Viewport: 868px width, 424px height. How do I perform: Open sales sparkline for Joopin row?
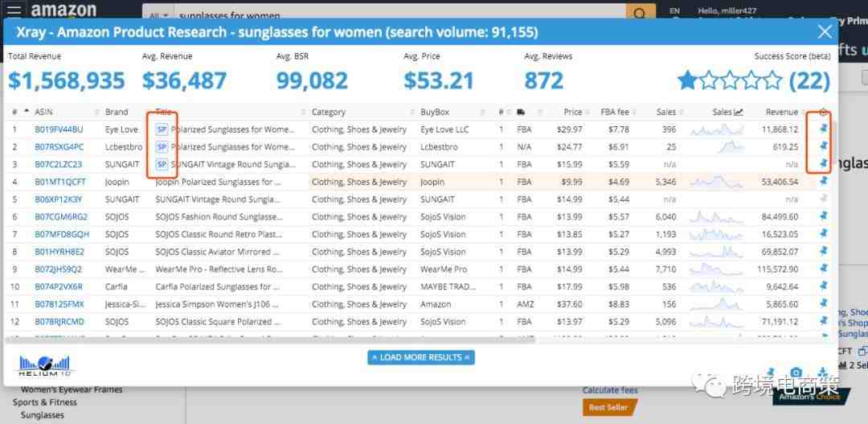coord(717,182)
